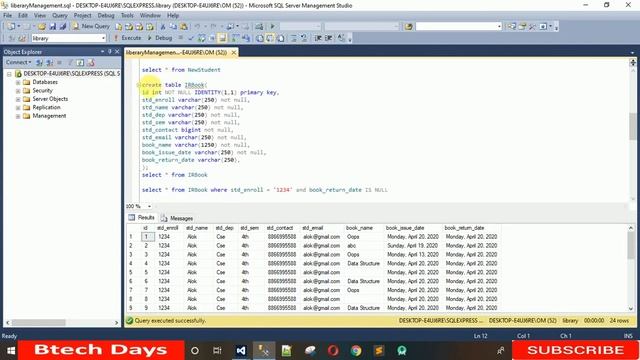640x360 pixels.
Task: Toggle Results to File icon
Action: [x=281, y=38]
